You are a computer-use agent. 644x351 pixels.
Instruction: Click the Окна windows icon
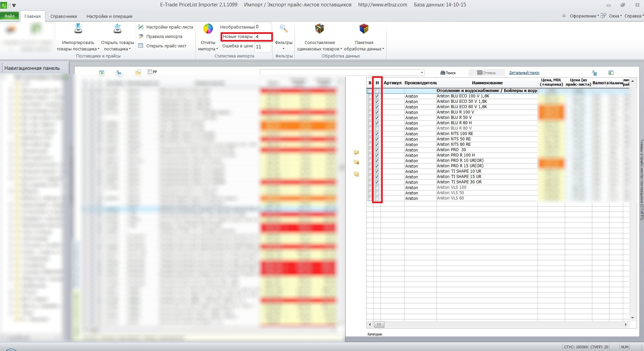tap(603, 16)
